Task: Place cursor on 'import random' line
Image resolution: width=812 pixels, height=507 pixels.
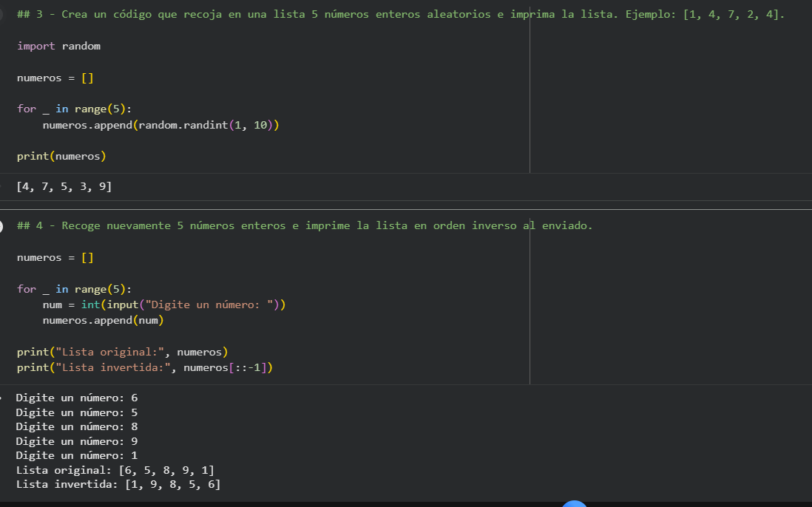Action: (58, 46)
